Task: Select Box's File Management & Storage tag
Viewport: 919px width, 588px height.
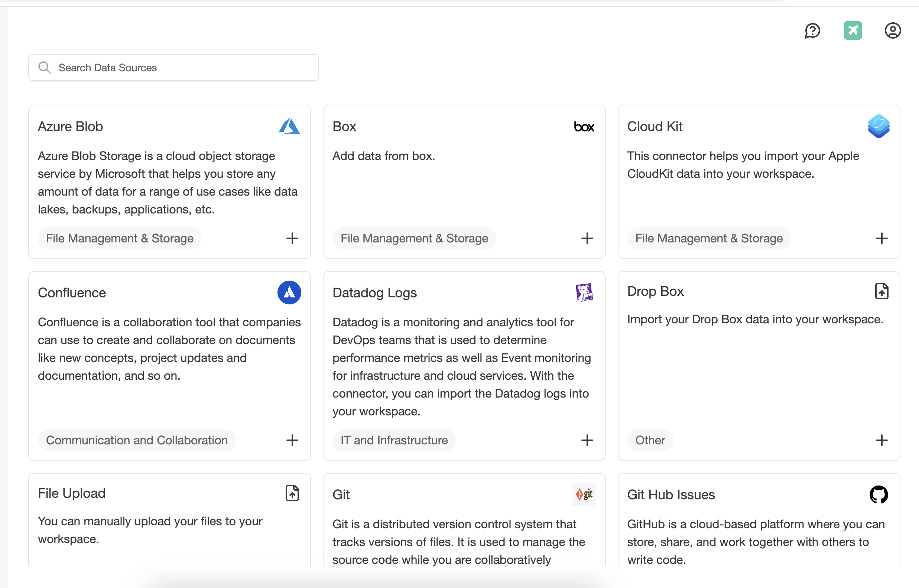Action: (414, 238)
